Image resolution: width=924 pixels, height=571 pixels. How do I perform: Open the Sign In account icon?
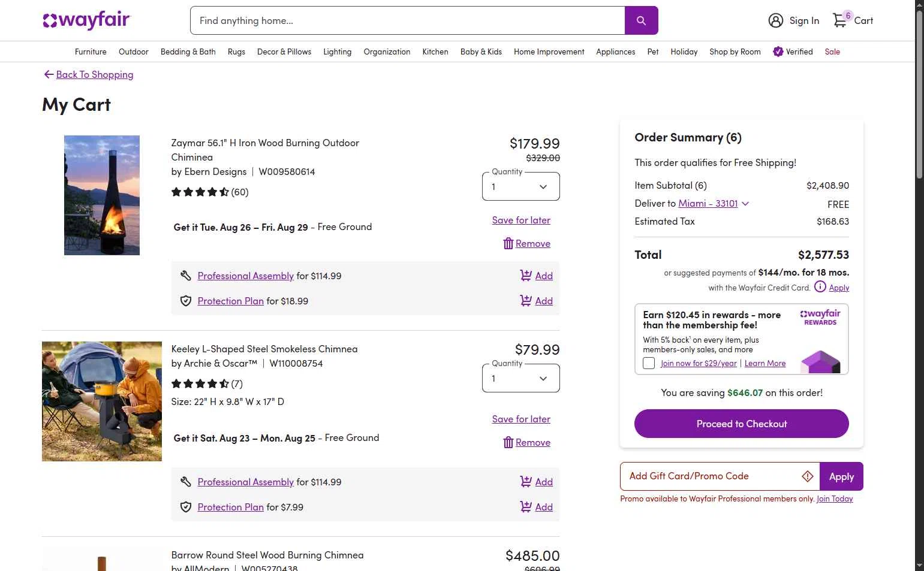pyautogui.click(x=775, y=20)
